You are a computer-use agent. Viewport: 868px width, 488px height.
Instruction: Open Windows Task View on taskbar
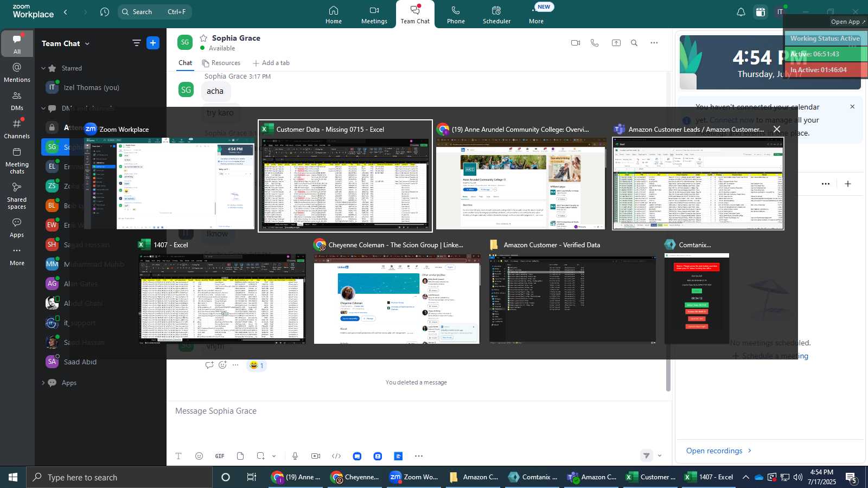(x=252, y=477)
